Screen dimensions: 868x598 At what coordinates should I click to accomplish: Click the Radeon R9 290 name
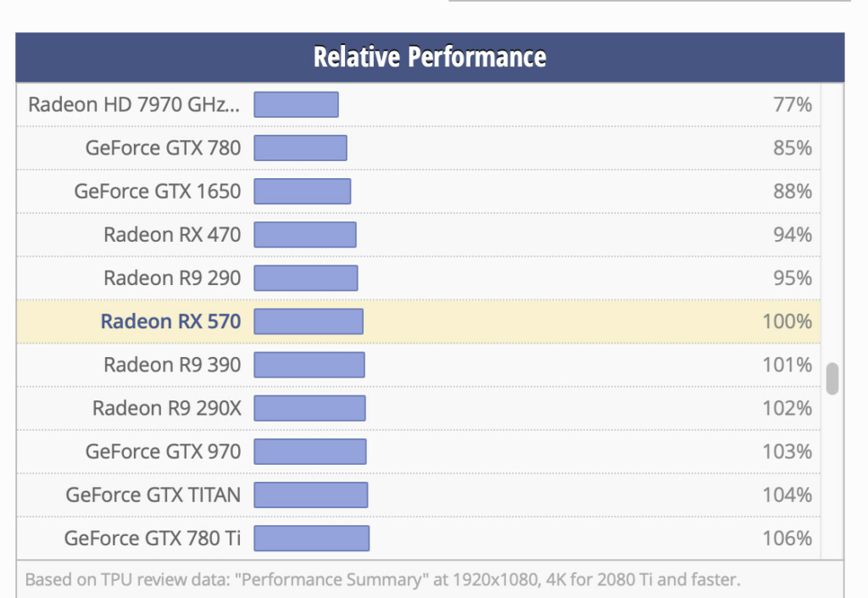coord(172,278)
